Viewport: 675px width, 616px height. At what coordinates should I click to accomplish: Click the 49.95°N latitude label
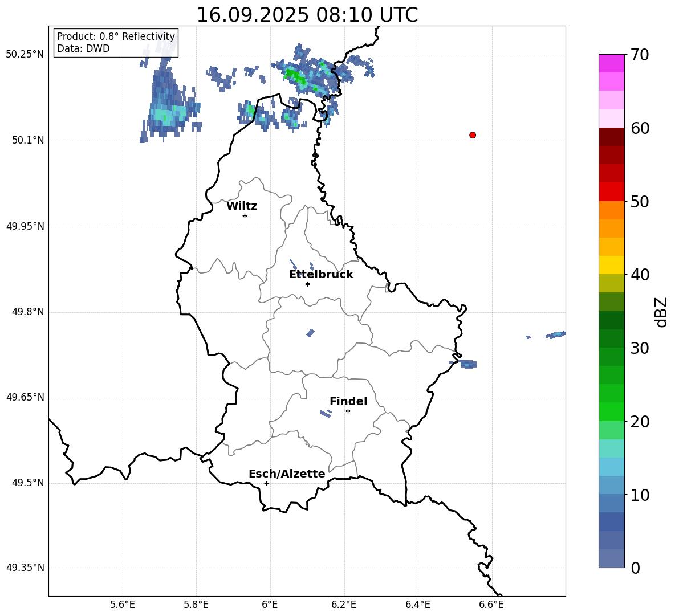[25, 227]
